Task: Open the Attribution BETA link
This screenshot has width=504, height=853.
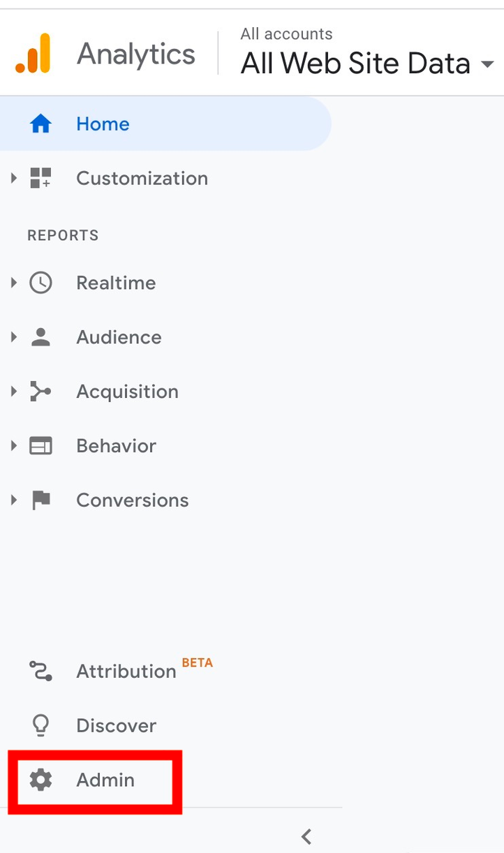Action: point(144,670)
